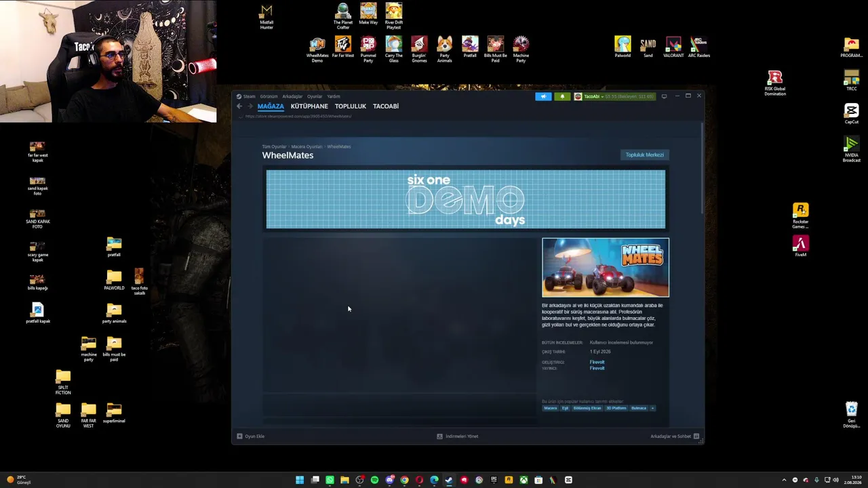Open the Bills Must Be Paid game shortcut
Image resolution: width=868 pixels, height=488 pixels.
(496, 50)
